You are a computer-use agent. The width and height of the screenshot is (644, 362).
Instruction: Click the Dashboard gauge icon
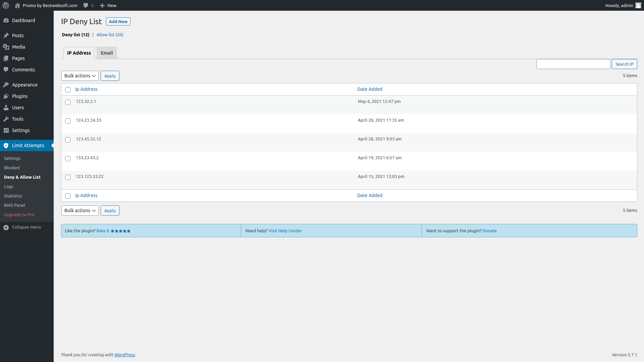[6, 20]
